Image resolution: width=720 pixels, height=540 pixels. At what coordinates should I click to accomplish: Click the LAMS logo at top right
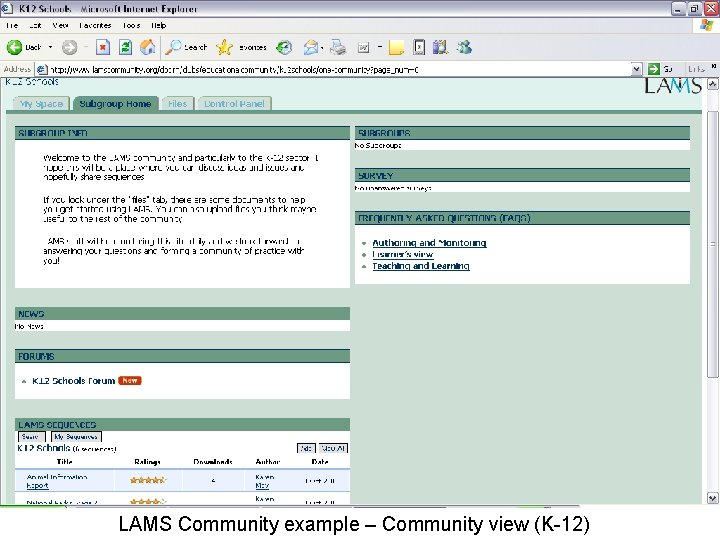[673, 86]
